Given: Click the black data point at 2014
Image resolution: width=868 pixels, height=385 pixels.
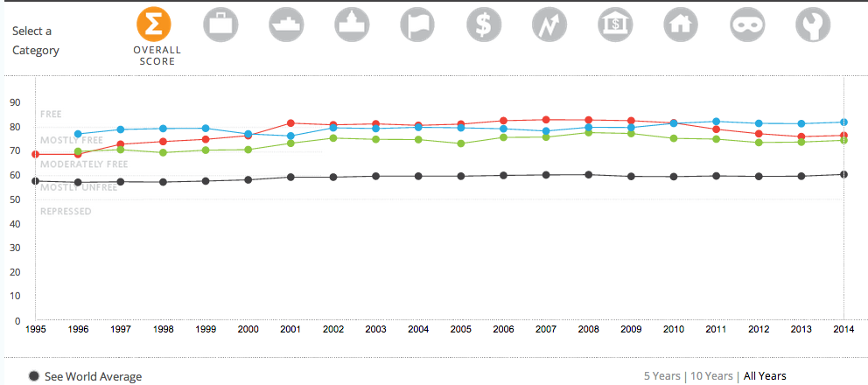Looking at the screenshot, I should point(843,174).
